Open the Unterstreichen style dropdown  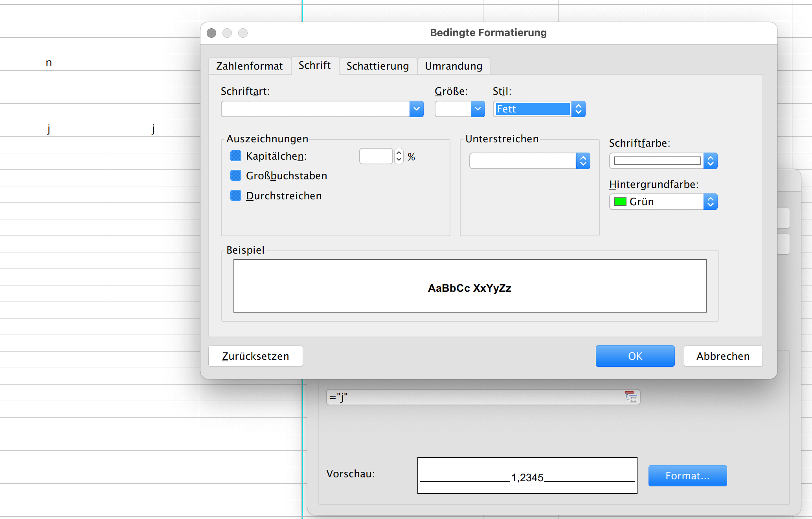click(x=530, y=161)
